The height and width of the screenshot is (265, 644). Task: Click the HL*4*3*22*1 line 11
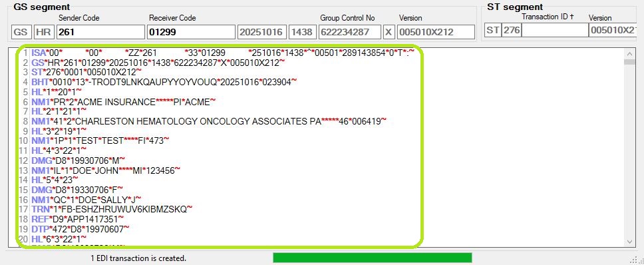point(59,150)
